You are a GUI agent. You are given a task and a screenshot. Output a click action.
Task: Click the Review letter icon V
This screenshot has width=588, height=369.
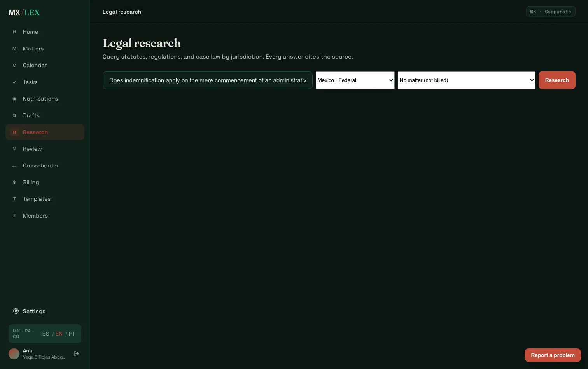click(14, 149)
